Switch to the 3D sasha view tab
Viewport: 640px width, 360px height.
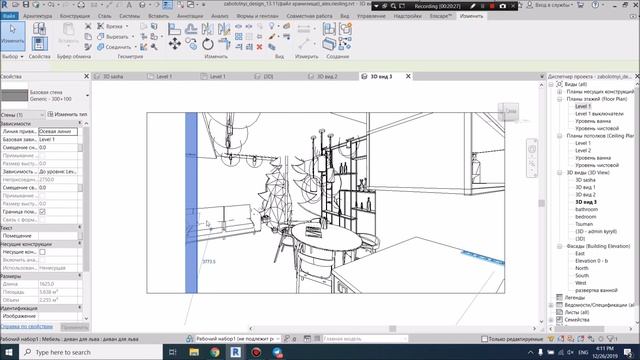113,76
